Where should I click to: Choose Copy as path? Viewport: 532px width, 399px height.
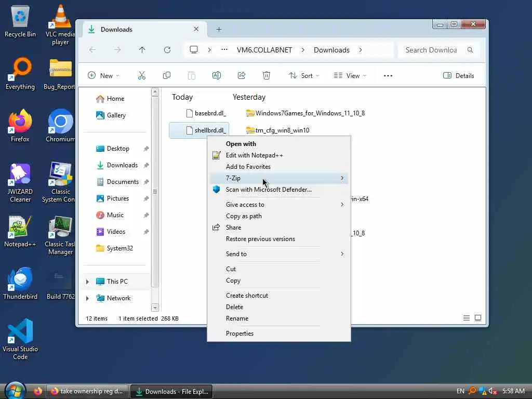coord(279,216)
